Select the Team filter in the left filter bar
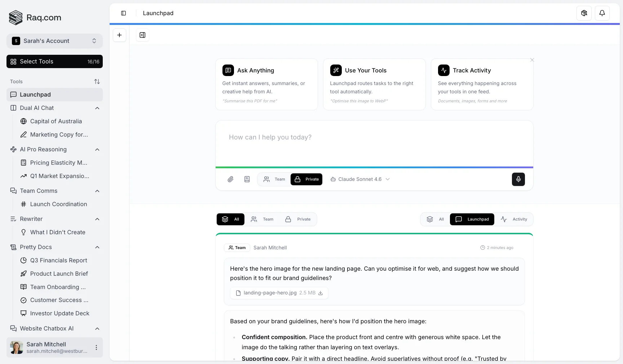 [262, 219]
